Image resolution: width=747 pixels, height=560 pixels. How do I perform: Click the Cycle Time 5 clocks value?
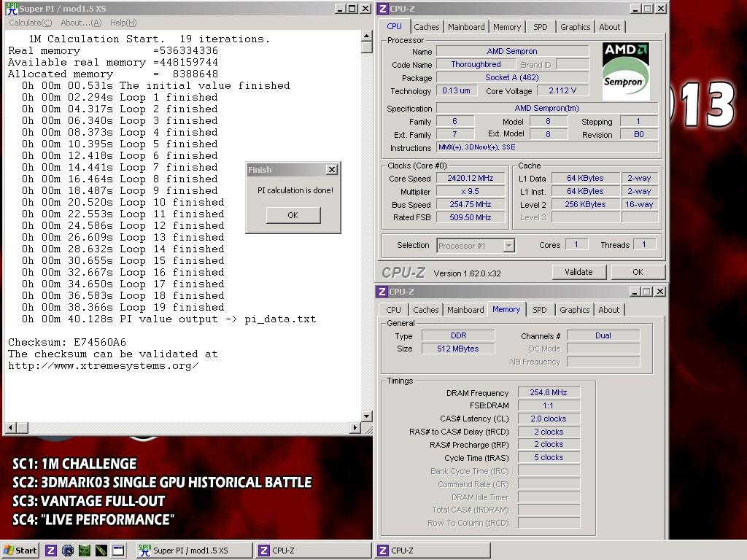pyautogui.click(x=549, y=457)
